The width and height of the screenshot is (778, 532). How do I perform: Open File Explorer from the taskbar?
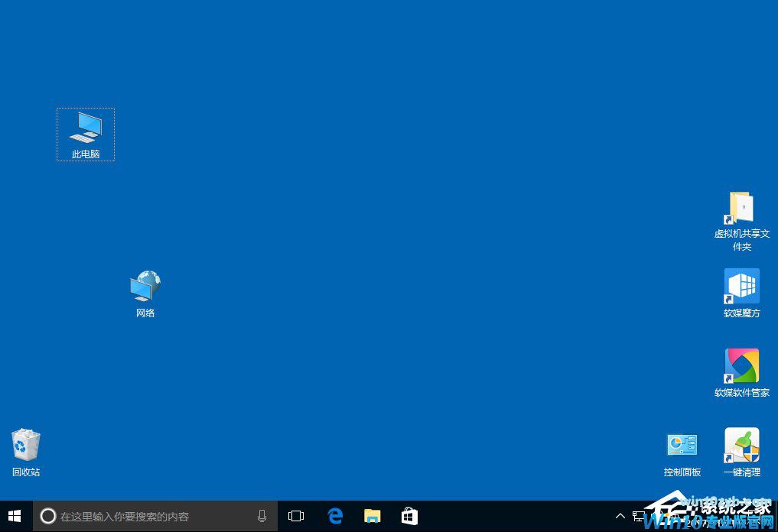pyautogui.click(x=373, y=516)
